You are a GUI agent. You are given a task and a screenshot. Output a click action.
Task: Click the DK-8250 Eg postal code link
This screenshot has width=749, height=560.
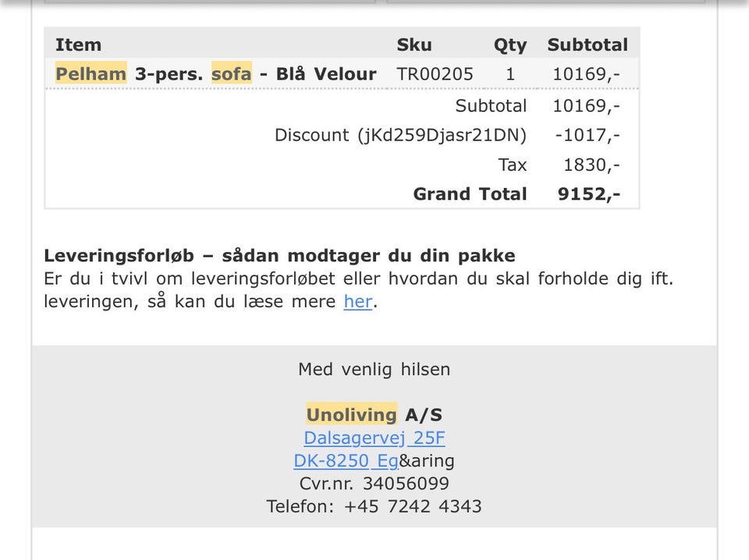coord(346,461)
